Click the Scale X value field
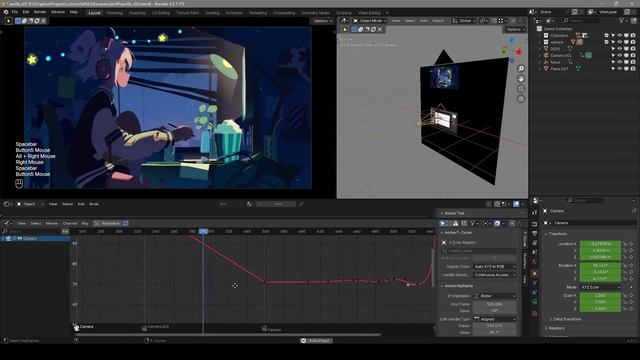This screenshot has height=360, width=640. pos(600,295)
